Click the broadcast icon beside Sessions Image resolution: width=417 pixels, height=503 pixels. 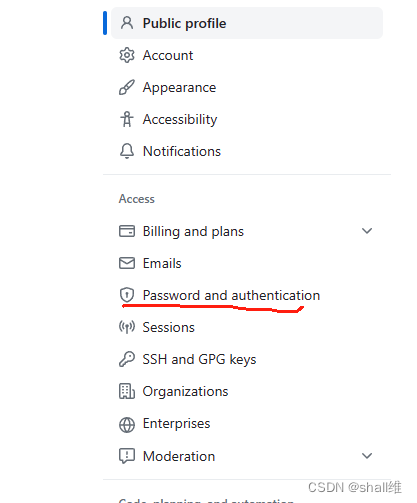click(127, 327)
